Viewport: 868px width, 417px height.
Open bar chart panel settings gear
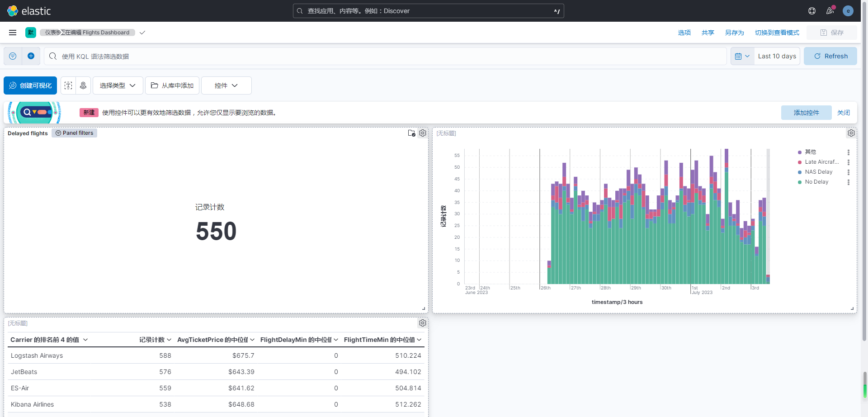click(x=851, y=133)
